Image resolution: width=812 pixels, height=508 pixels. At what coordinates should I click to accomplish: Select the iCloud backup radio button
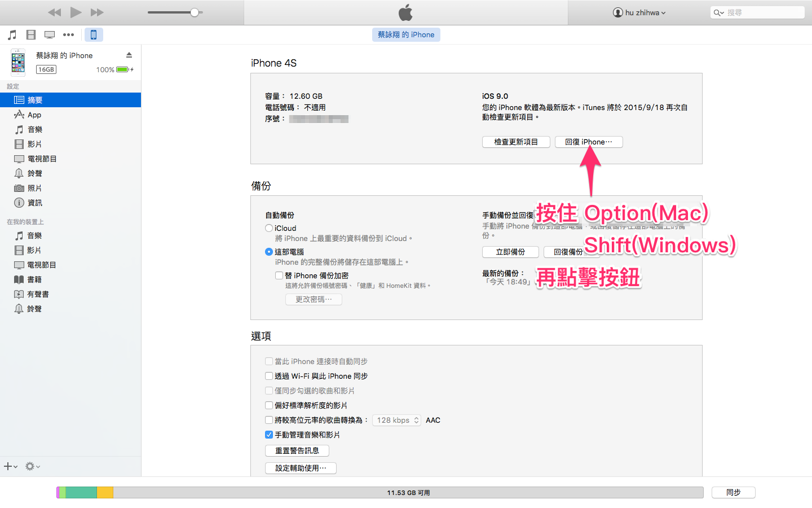[x=269, y=228]
